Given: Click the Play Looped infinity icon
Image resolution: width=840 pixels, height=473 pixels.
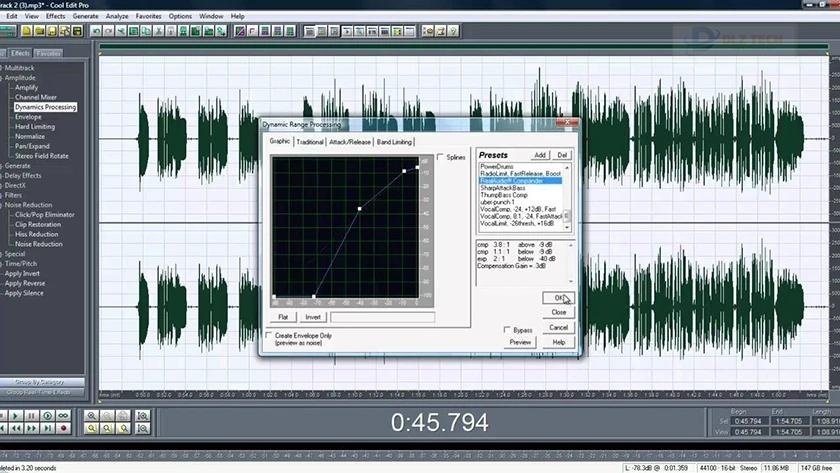Looking at the screenshot, I should [x=61, y=415].
